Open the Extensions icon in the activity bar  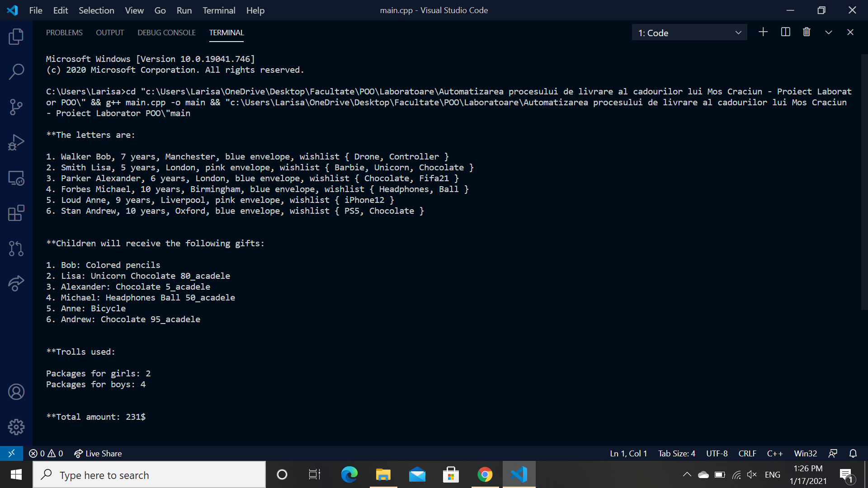point(16,213)
